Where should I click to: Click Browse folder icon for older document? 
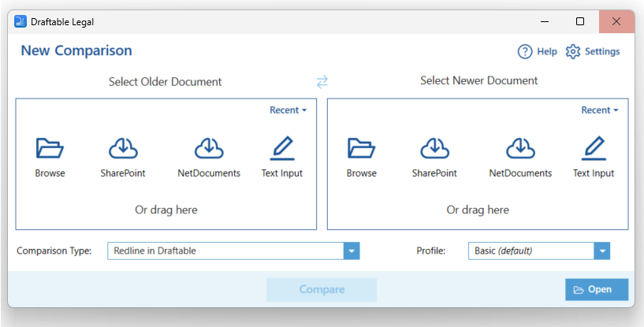50,148
